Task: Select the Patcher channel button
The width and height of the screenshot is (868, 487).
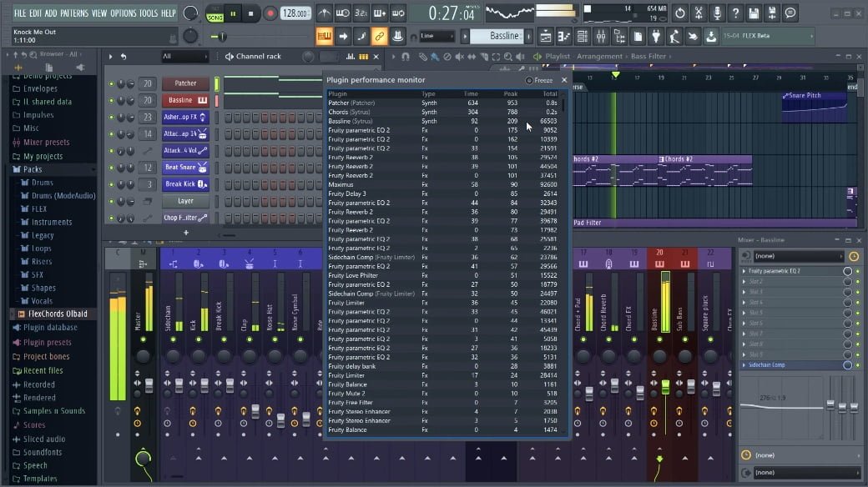Action: pos(185,83)
